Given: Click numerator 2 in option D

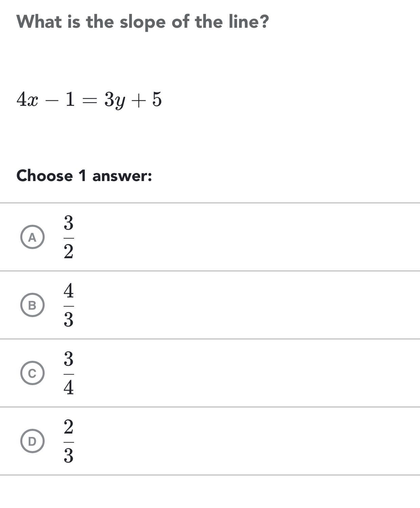Looking at the screenshot, I should [x=68, y=427].
